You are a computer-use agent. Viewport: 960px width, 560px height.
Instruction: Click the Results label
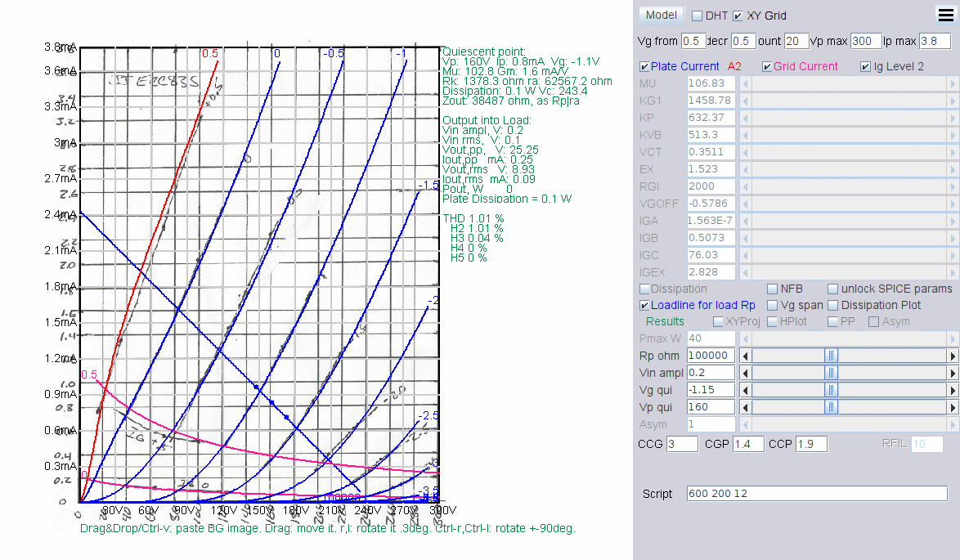point(665,321)
